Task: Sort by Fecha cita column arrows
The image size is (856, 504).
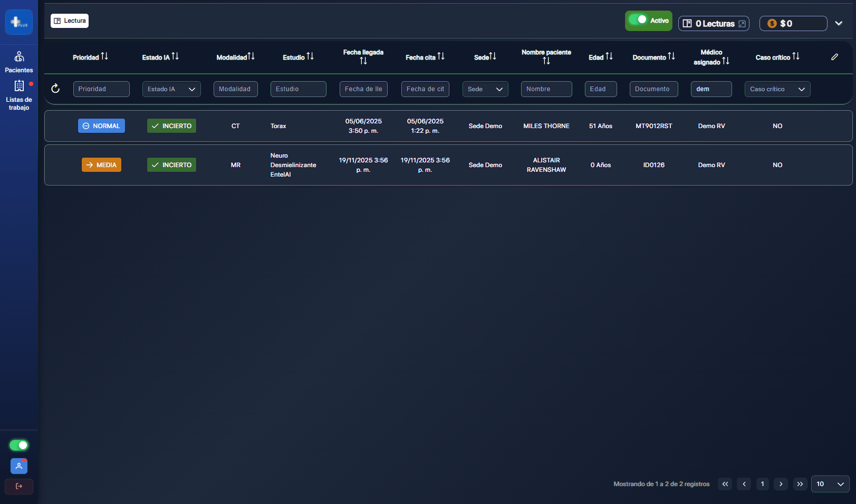Action: point(441,56)
